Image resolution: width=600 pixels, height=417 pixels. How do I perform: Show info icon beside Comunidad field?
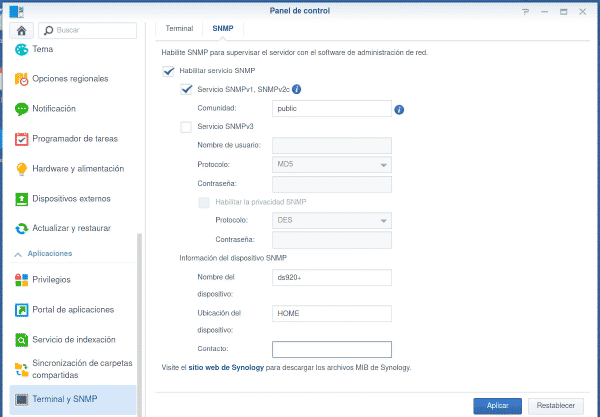click(x=399, y=110)
